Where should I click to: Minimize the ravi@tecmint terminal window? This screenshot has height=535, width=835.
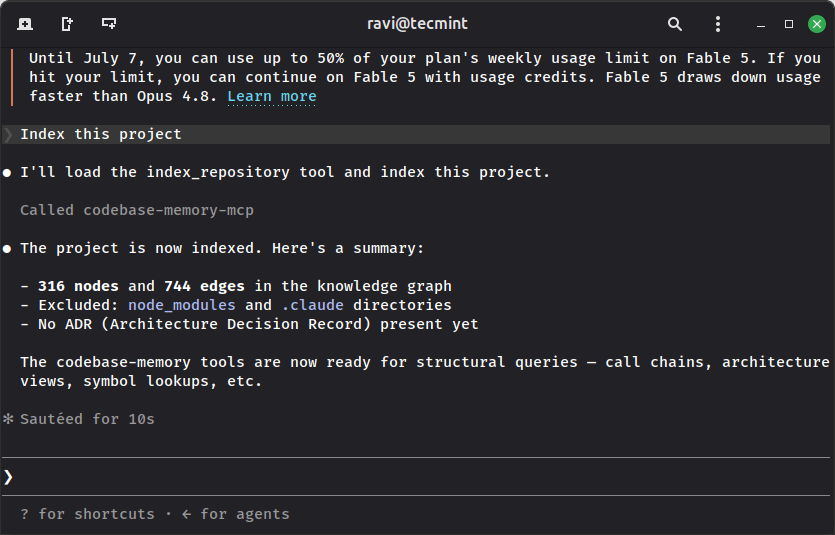point(761,24)
